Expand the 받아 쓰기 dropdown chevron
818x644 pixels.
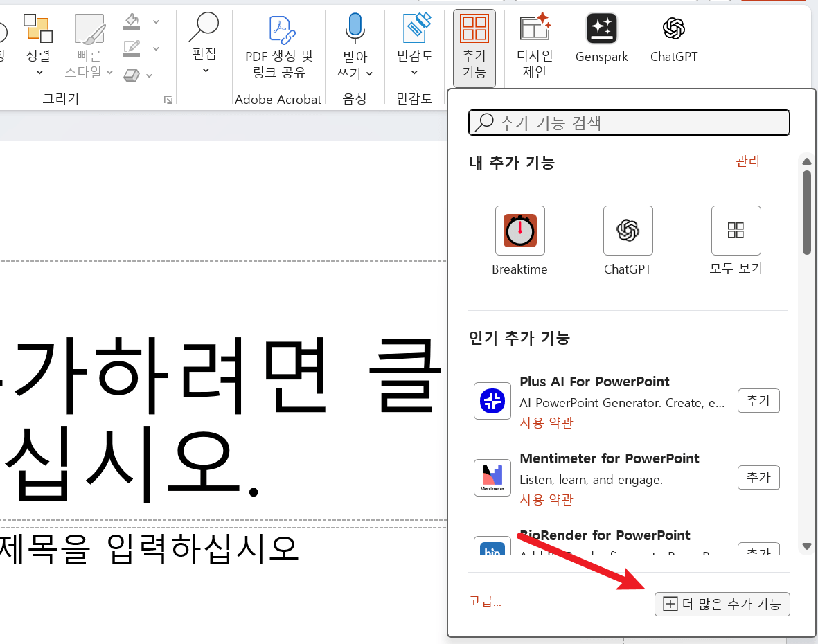[369, 73]
